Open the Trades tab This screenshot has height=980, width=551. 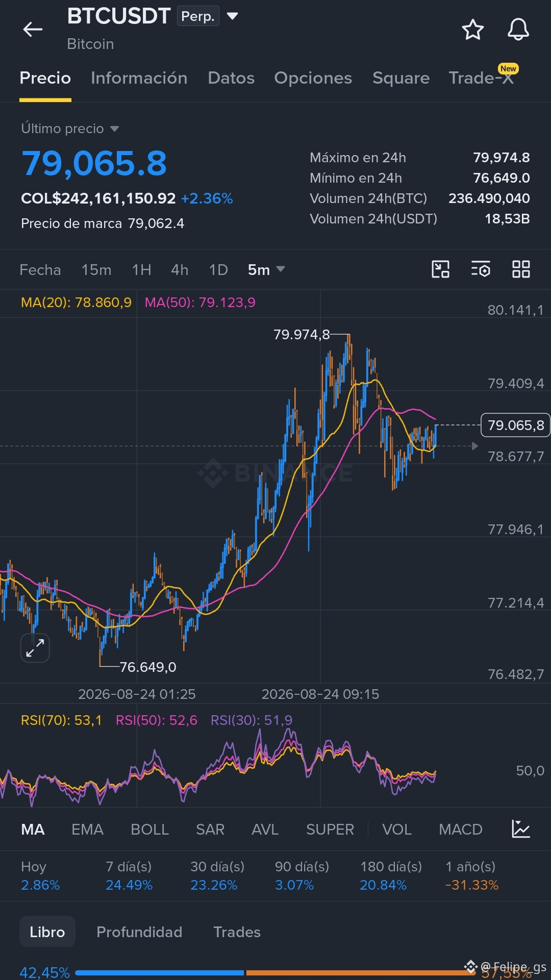pos(237,932)
